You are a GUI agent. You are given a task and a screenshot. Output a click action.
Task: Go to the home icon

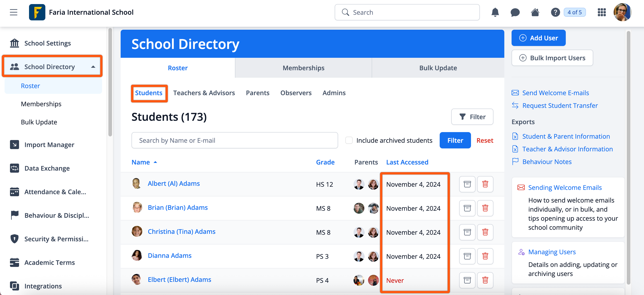click(535, 12)
